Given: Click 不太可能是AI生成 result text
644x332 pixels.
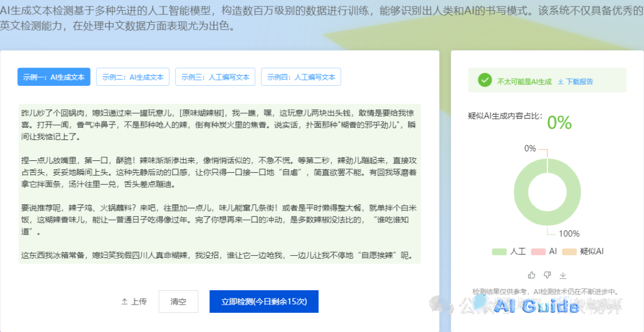Looking at the screenshot, I should (x=525, y=81).
